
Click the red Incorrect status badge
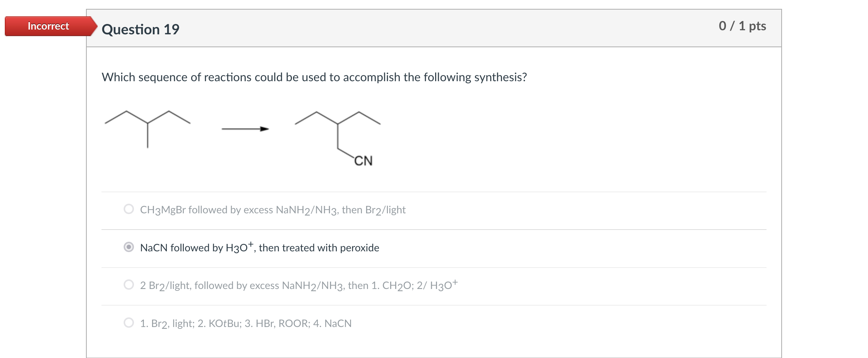[x=48, y=26]
